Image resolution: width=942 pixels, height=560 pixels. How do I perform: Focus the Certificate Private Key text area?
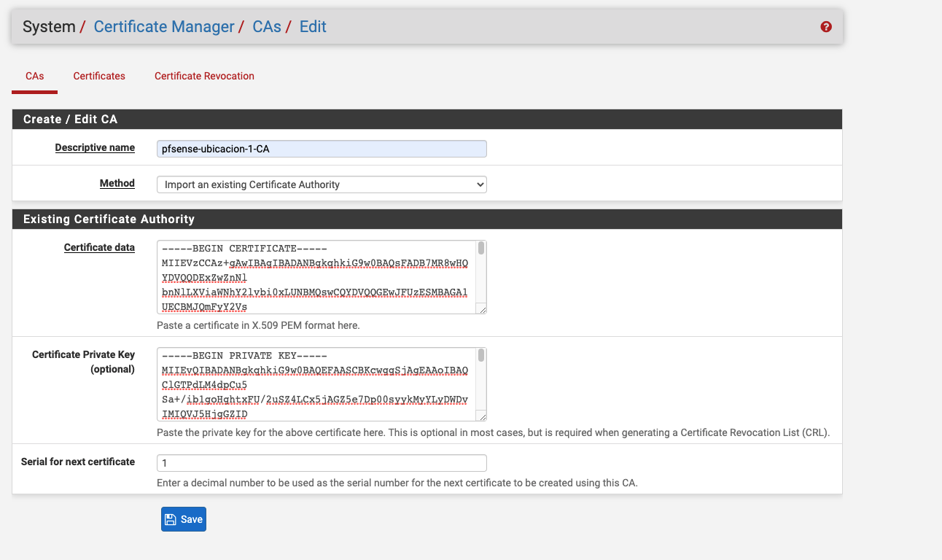pyautogui.click(x=322, y=384)
